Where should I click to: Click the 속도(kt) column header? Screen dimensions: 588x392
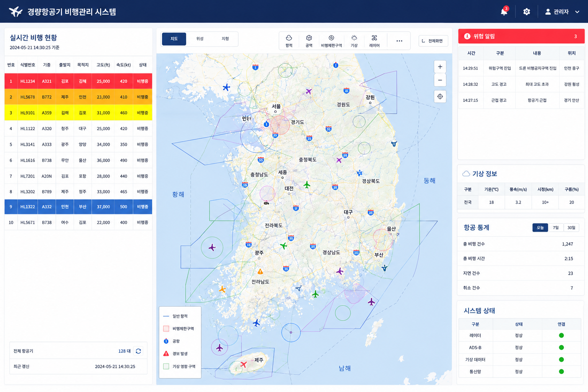(x=124, y=65)
